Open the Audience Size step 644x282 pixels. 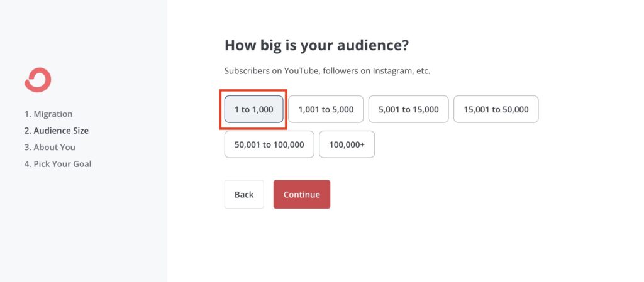pos(56,131)
